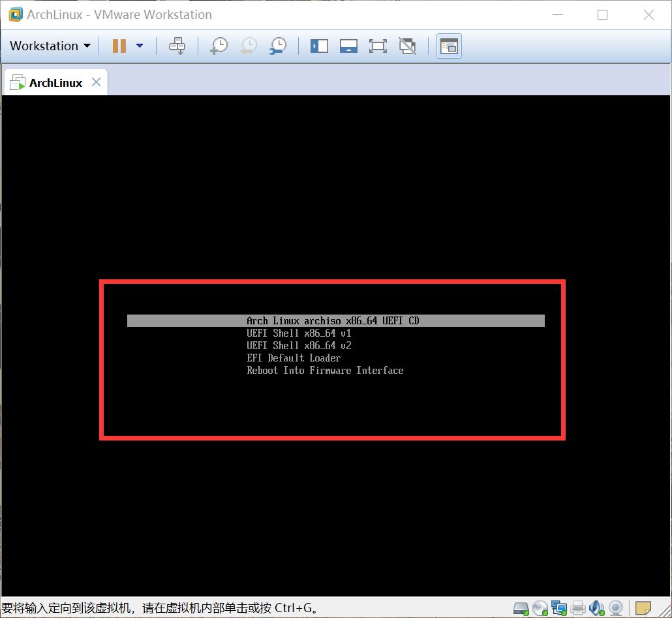Minimize the VMware Workstation window
The height and width of the screenshot is (618, 672).
pyautogui.click(x=557, y=14)
